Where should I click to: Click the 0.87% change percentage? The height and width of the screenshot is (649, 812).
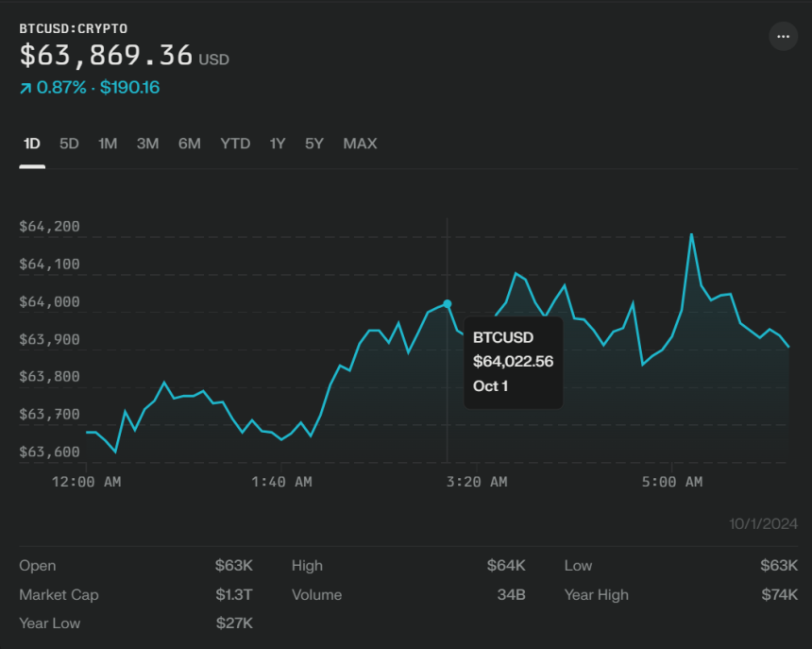[62, 88]
